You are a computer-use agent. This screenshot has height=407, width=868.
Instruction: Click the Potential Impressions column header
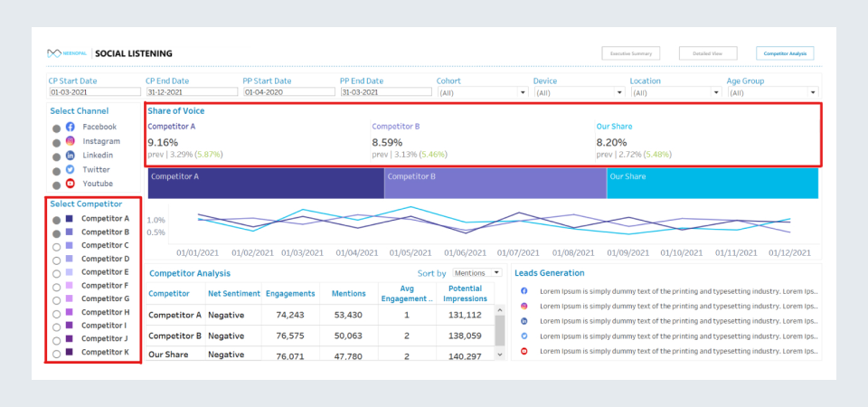click(465, 293)
